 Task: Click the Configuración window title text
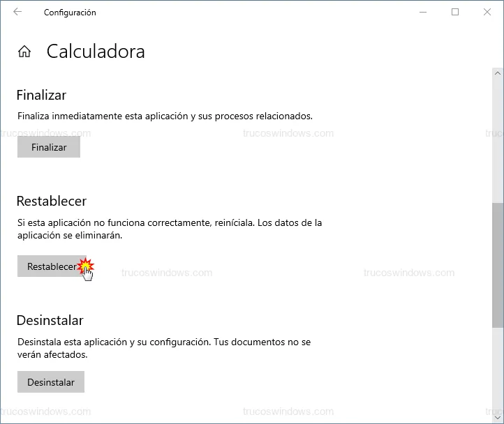pos(70,12)
